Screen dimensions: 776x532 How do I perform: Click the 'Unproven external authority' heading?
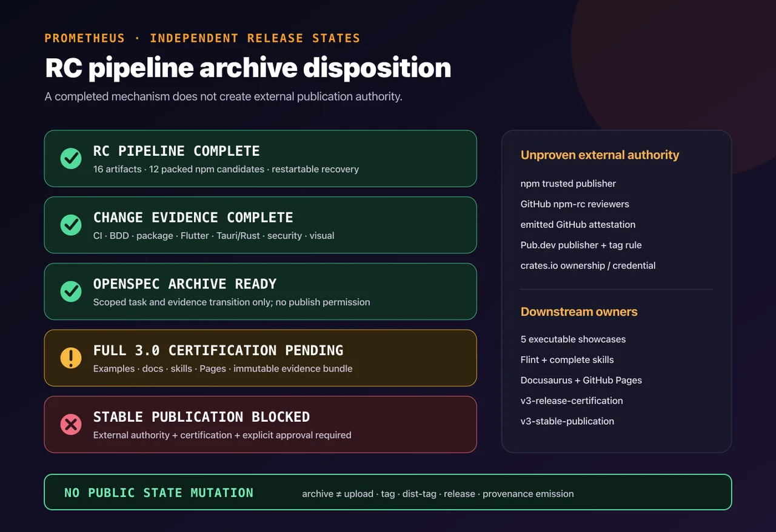click(x=600, y=155)
